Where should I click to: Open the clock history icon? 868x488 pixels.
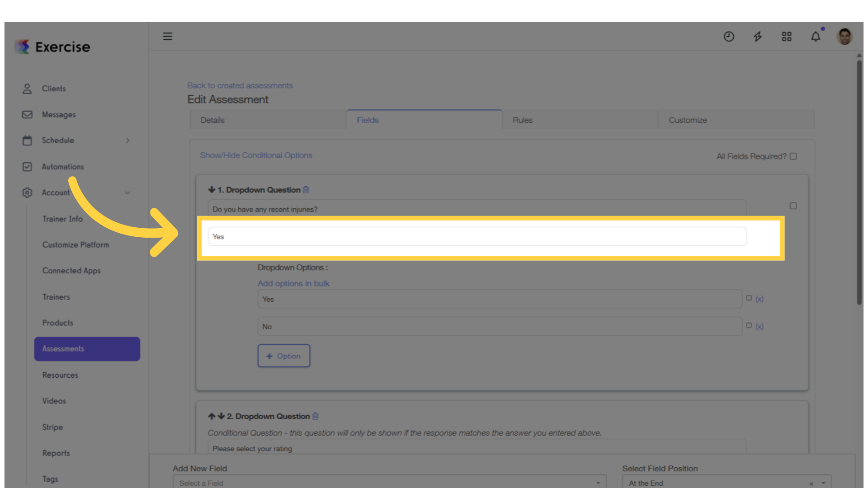coord(729,37)
